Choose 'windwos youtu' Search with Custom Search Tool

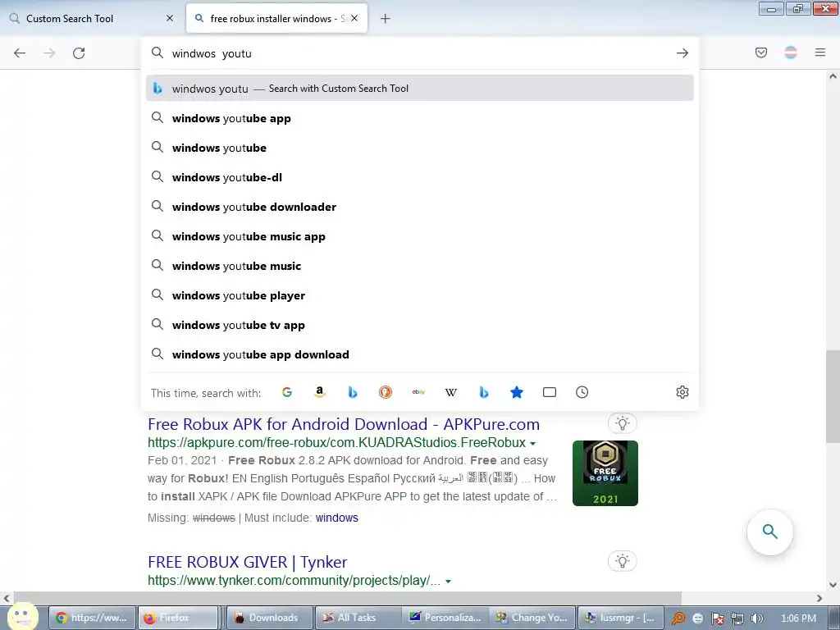point(420,89)
